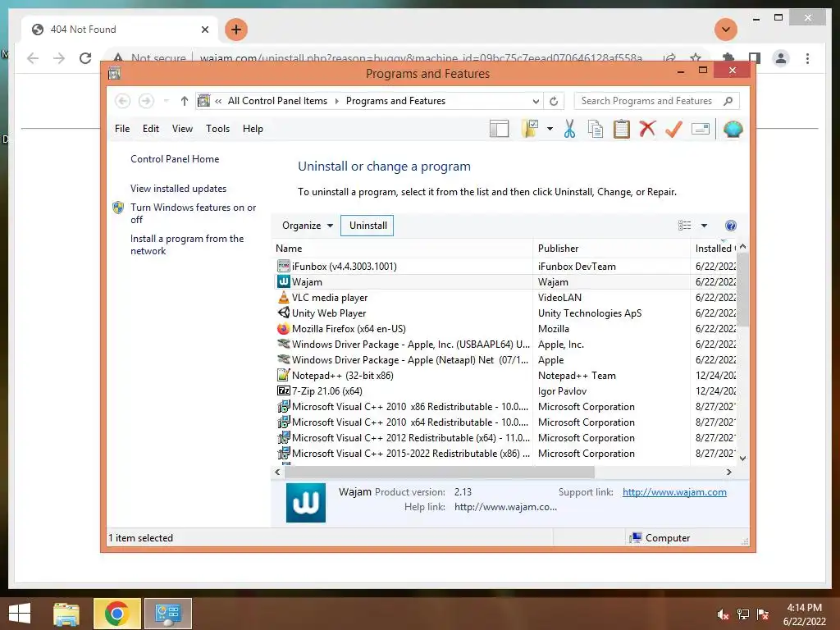Image resolution: width=840 pixels, height=630 pixels.
Task: Open new tab in Chrome
Action: [x=236, y=30]
